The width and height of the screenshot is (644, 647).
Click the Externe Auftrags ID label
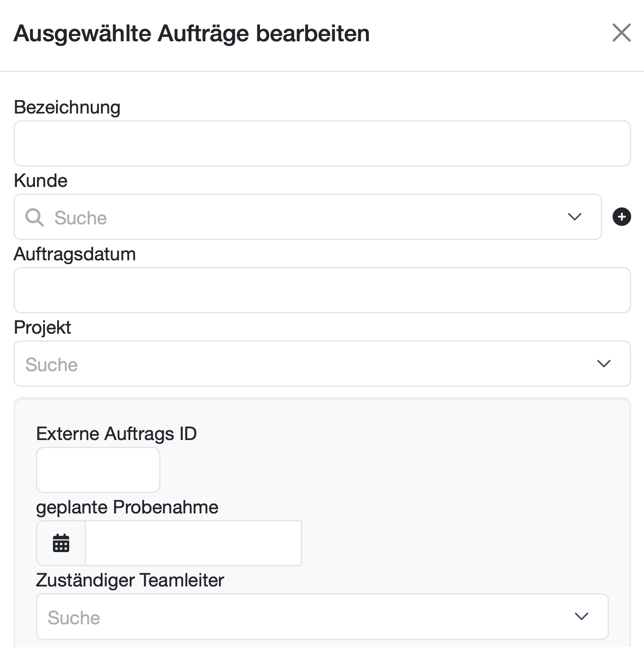pyautogui.click(x=117, y=434)
